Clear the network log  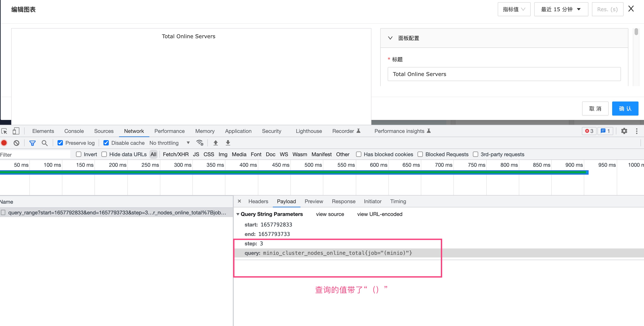coord(16,143)
